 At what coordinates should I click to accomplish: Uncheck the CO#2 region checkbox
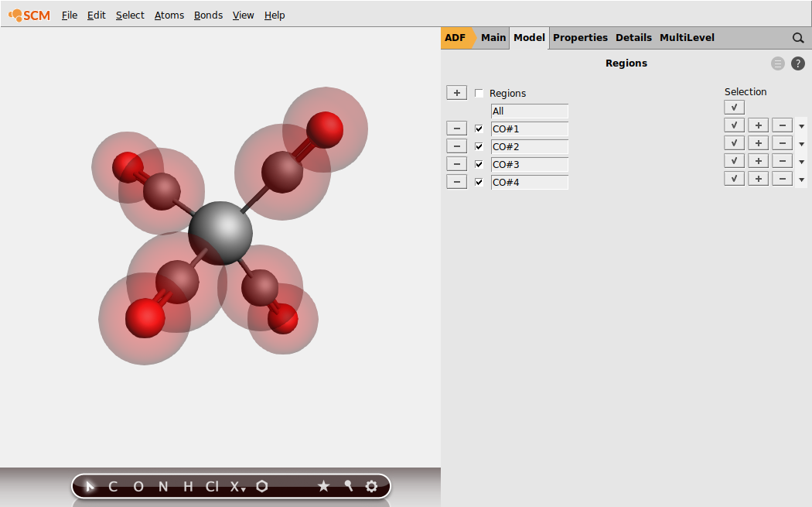479,146
